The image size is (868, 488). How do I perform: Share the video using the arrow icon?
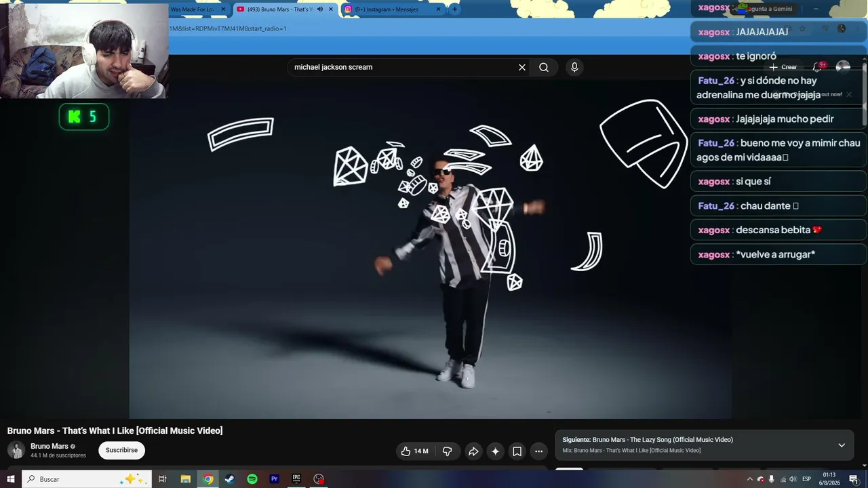click(473, 451)
